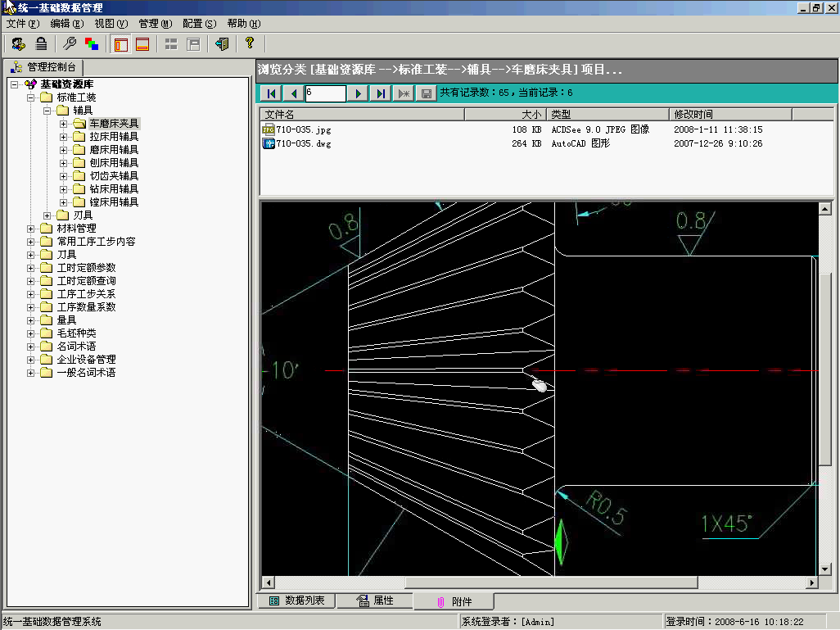Click the wrench settings icon

[70, 44]
